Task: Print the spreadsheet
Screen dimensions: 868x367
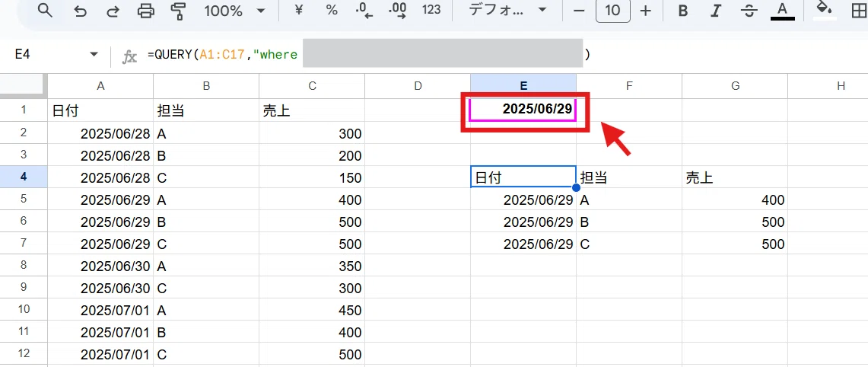Action: point(145,11)
